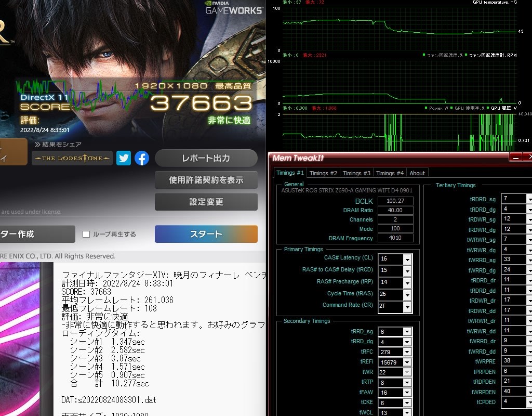Select the tWRPDEN value 40
532x416 pixels.
coord(514,391)
